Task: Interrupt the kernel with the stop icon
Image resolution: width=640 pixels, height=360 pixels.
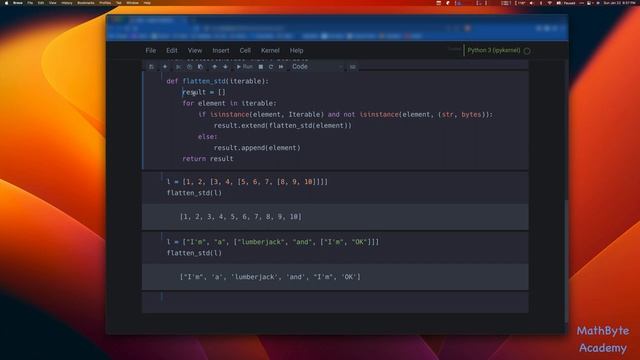Action: [x=261, y=67]
